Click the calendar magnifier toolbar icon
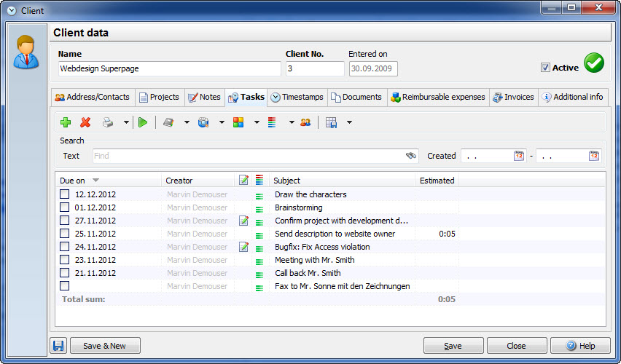 click(x=203, y=122)
